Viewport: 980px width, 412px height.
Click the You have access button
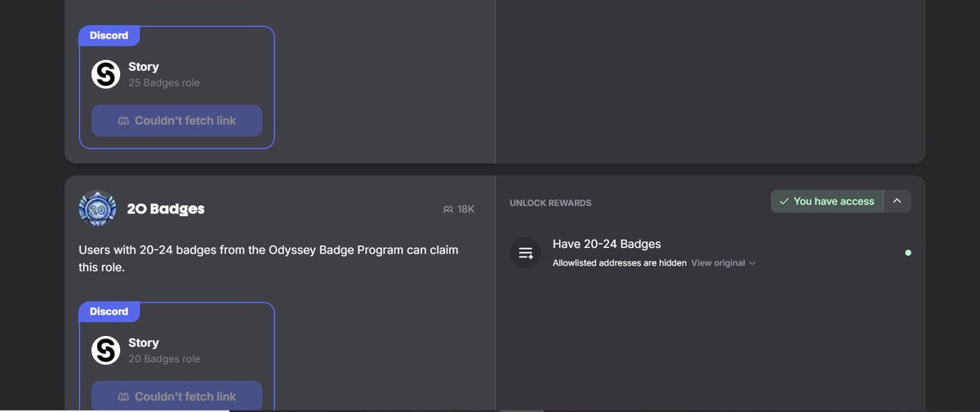click(x=826, y=201)
